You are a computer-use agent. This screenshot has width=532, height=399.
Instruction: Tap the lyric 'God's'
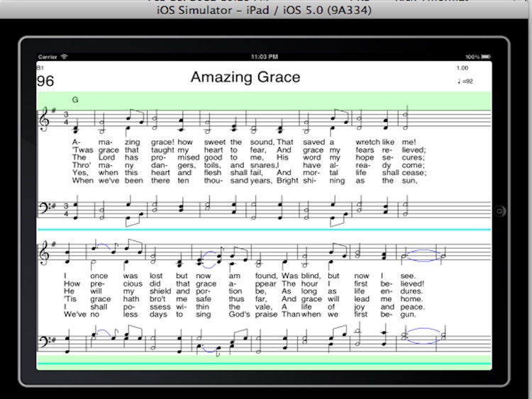[x=239, y=314]
